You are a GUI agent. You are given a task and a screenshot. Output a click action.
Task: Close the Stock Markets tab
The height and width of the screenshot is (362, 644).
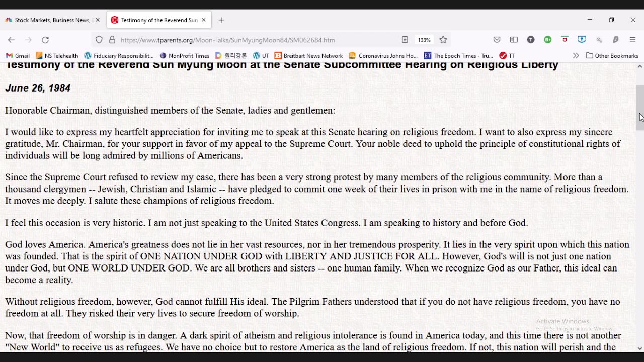98,20
